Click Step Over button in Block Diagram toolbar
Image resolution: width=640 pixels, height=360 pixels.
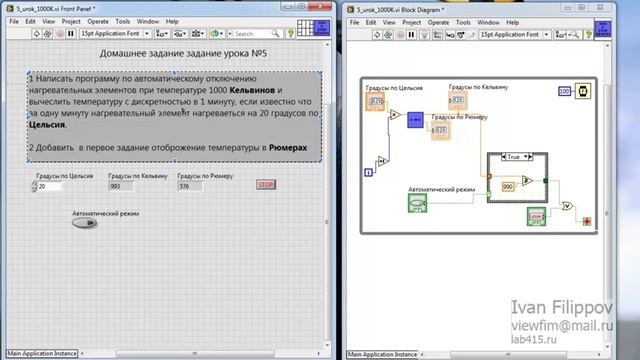[x=460, y=35]
